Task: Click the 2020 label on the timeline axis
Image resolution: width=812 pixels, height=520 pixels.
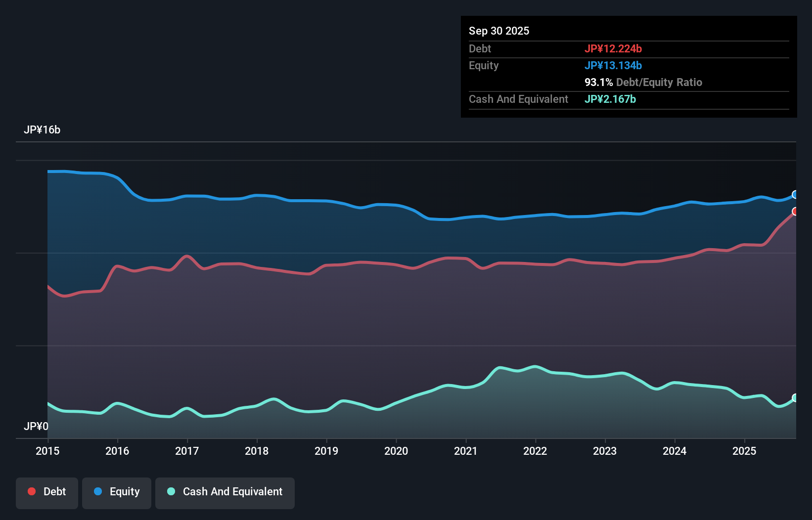Action: coord(396,451)
